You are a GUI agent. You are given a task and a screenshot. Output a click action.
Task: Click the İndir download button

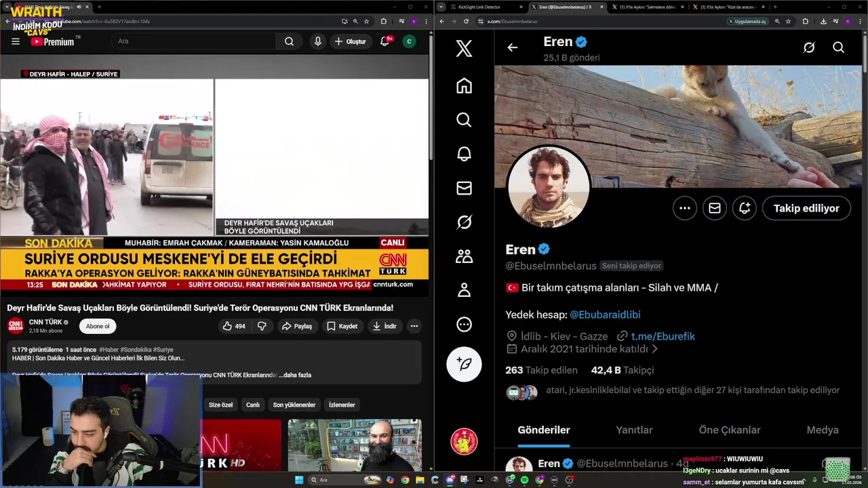[384, 326]
